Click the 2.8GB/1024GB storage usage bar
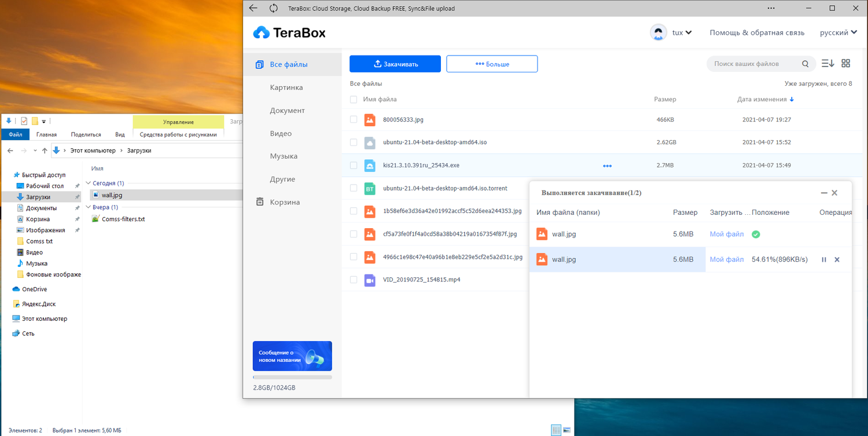The height and width of the screenshot is (436, 868). pos(292,377)
